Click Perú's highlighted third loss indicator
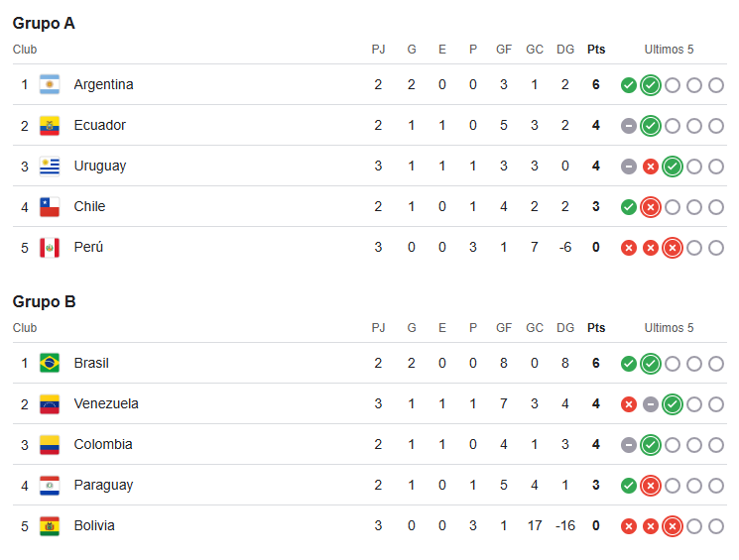The width and height of the screenshot is (739, 560). 673,248
